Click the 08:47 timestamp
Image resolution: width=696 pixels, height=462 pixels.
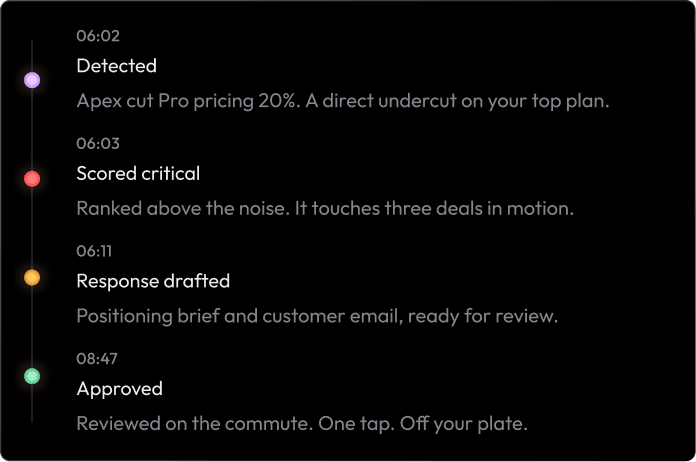click(97, 359)
